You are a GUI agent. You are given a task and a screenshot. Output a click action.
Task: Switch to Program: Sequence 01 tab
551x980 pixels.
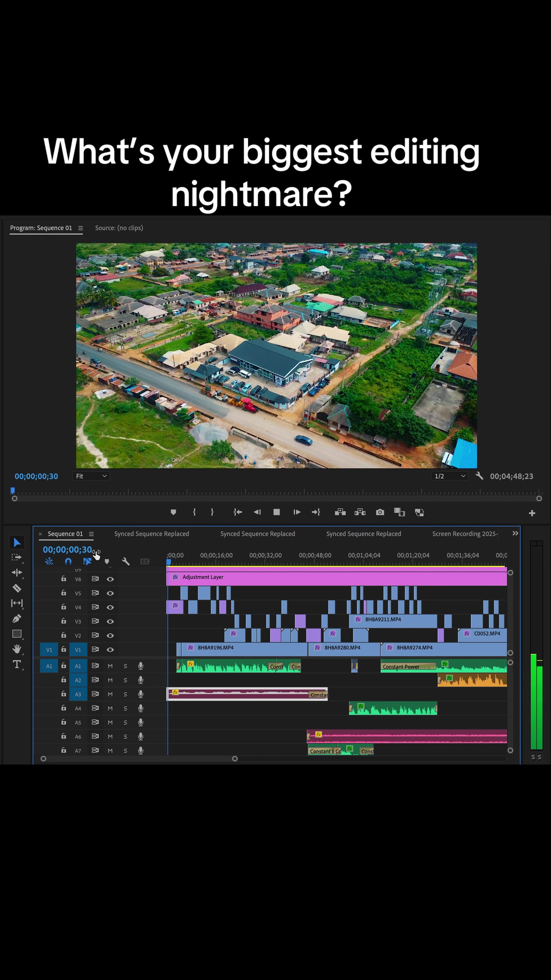(x=41, y=228)
